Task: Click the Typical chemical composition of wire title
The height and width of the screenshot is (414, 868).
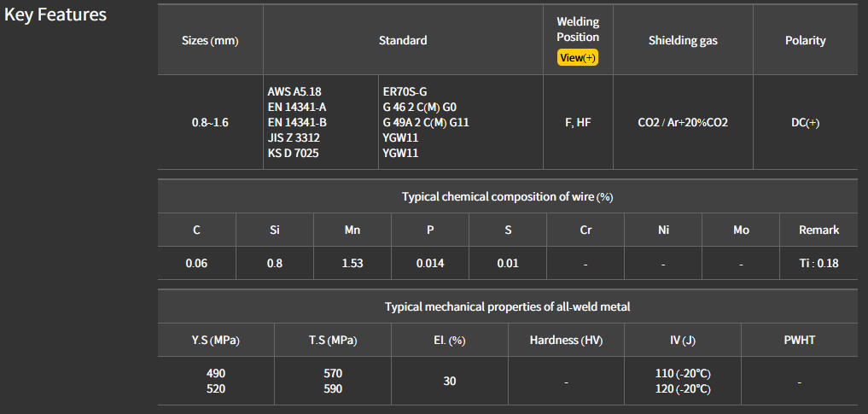Action: click(x=508, y=196)
